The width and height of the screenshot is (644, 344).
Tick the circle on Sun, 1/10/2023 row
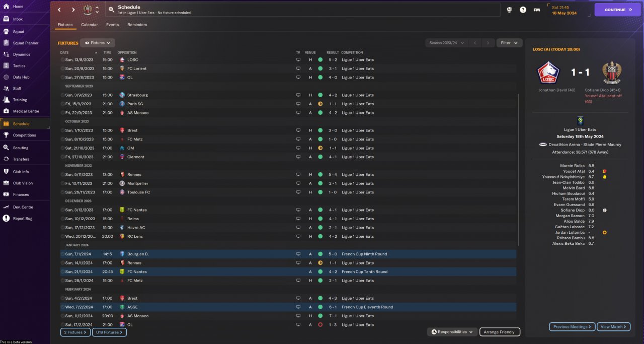pyautogui.click(x=63, y=130)
